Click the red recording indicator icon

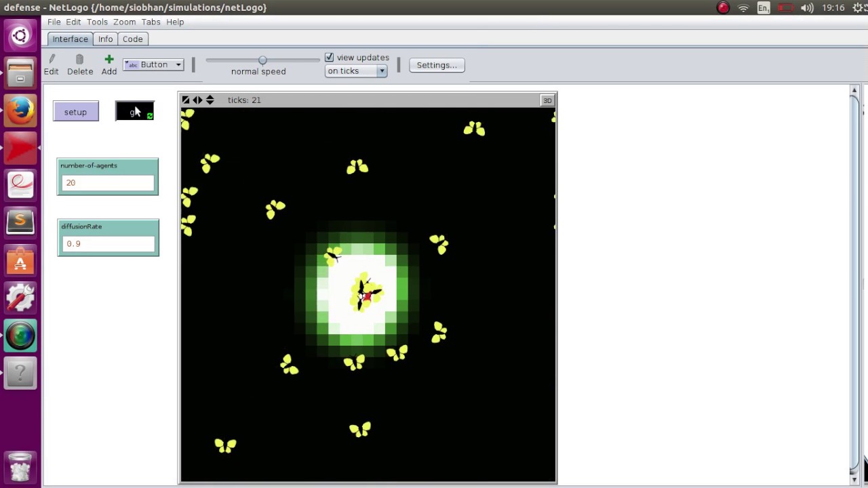[723, 7]
